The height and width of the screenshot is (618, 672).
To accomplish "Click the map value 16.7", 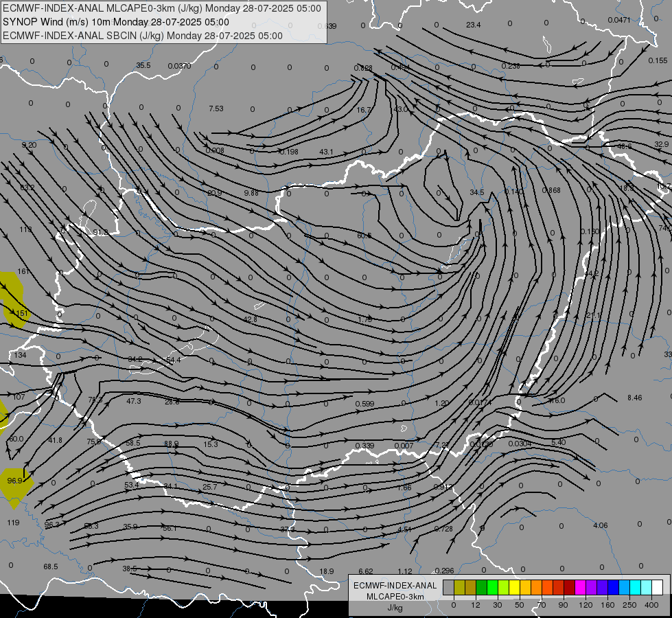I will 363,110.
